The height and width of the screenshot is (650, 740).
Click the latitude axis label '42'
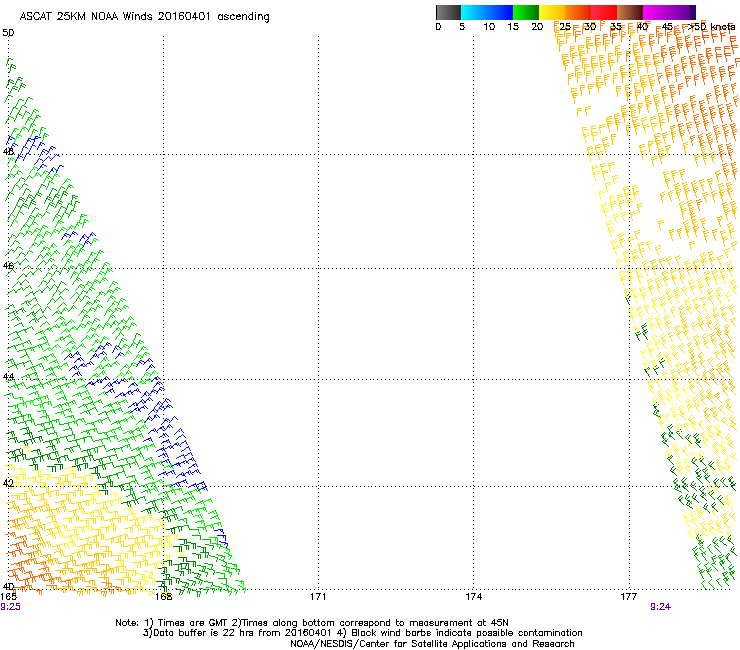pyautogui.click(x=8, y=483)
